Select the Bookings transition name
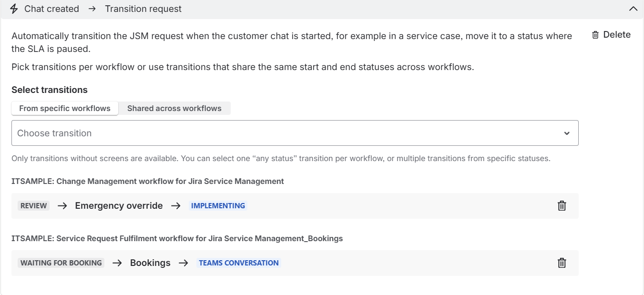644x295 pixels. pyautogui.click(x=150, y=263)
